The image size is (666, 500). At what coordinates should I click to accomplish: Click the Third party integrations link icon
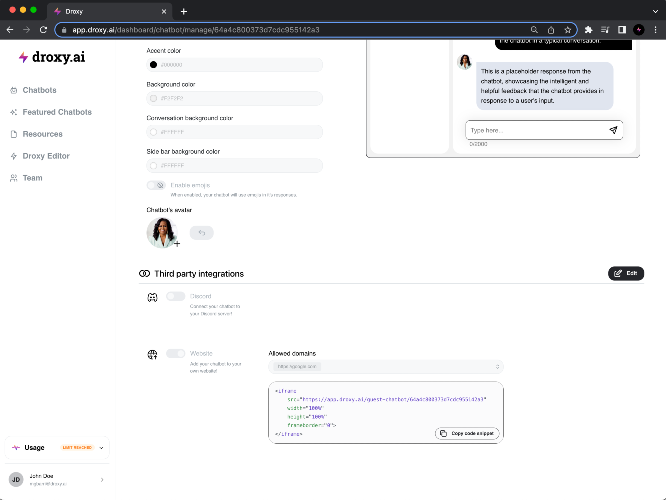click(x=144, y=274)
